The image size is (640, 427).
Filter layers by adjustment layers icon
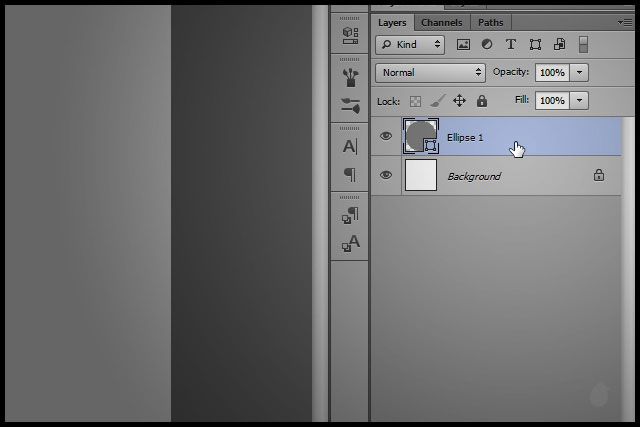pos(487,45)
